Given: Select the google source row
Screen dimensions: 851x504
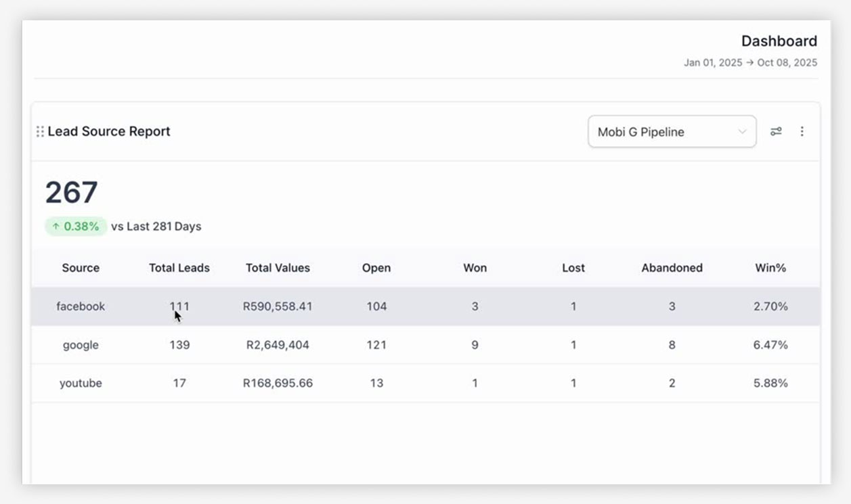Looking at the screenshot, I should click(81, 345).
